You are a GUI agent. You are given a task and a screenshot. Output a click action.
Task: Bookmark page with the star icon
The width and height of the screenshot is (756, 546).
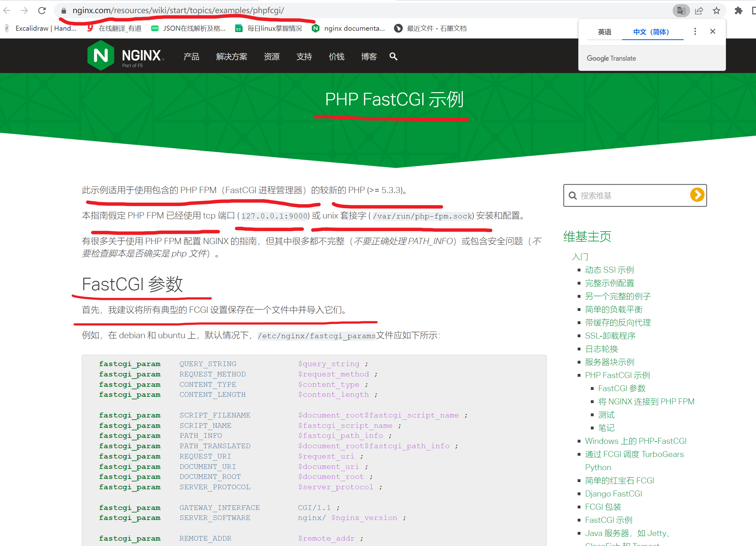click(x=716, y=11)
